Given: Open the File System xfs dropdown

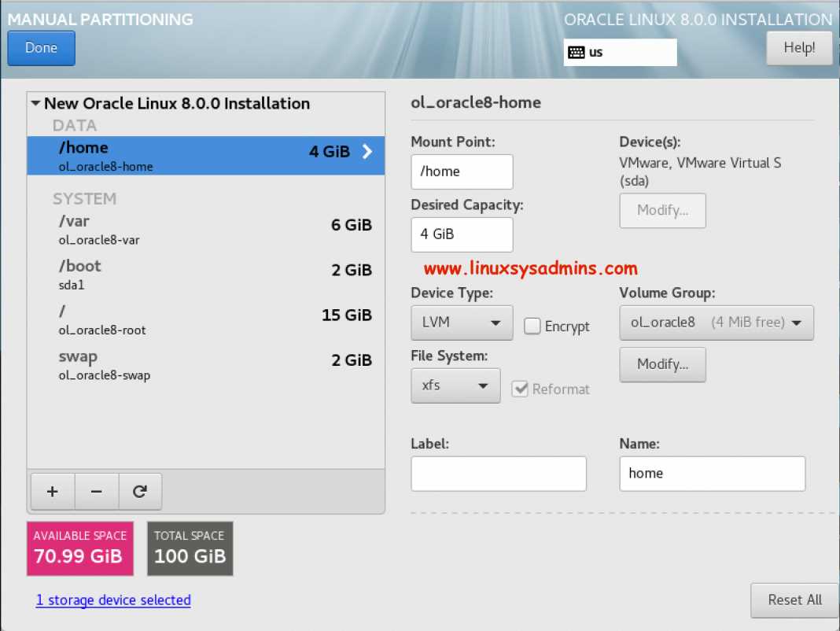Looking at the screenshot, I should (455, 386).
